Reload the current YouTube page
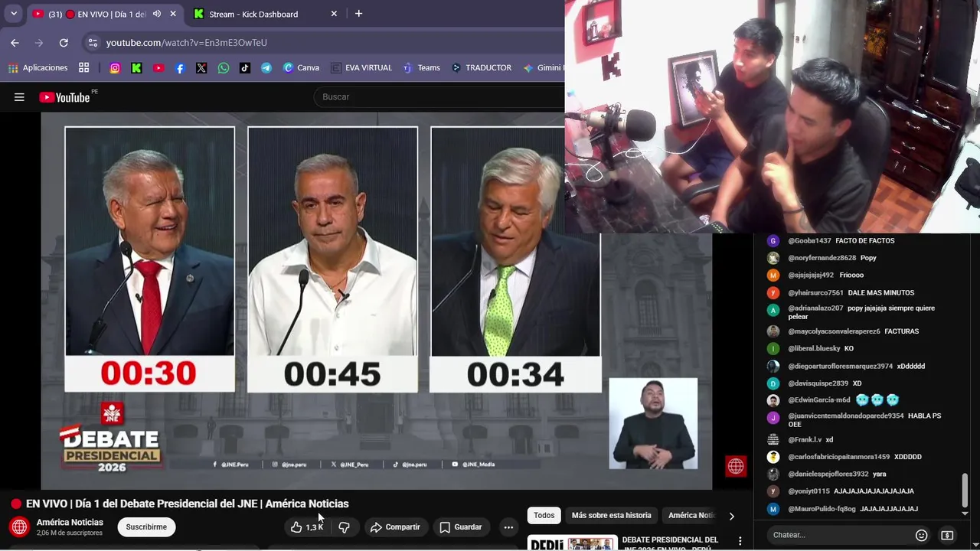This screenshot has width=980, height=551. pyautogui.click(x=64, y=43)
